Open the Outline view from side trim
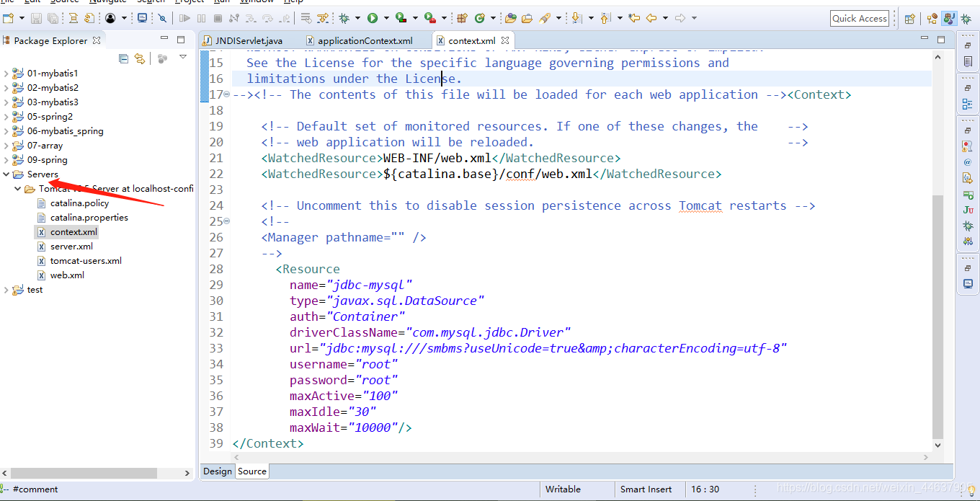980x501 pixels. (968, 105)
